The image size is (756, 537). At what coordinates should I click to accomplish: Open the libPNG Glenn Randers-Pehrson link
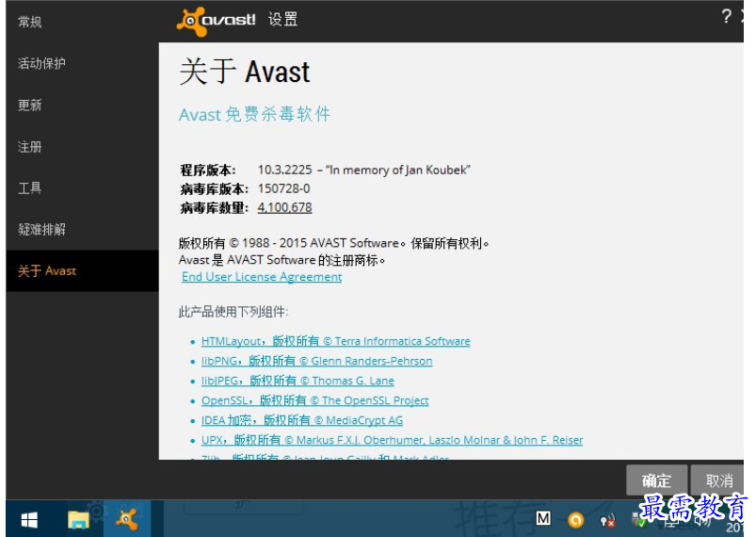(316, 361)
